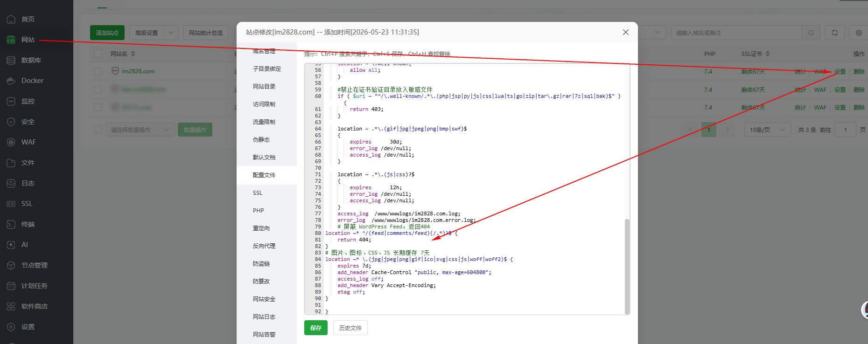Check the im2828.com row checkbox
This screenshot has height=344, width=868.
tap(98, 71)
